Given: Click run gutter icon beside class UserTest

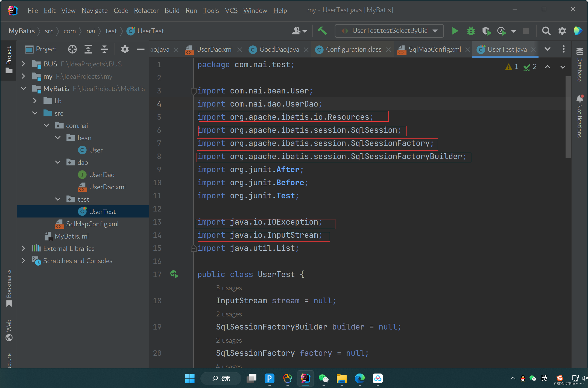Looking at the screenshot, I should pyautogui.click(x=174, y=274).
